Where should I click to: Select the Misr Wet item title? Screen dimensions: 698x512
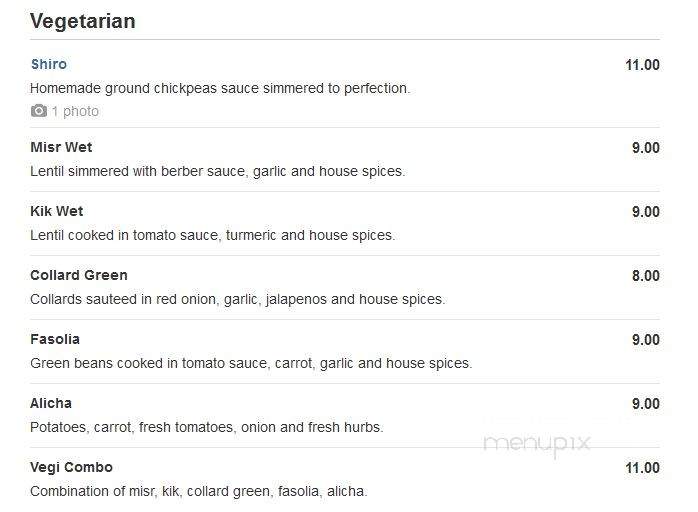(x=61, y=147)
